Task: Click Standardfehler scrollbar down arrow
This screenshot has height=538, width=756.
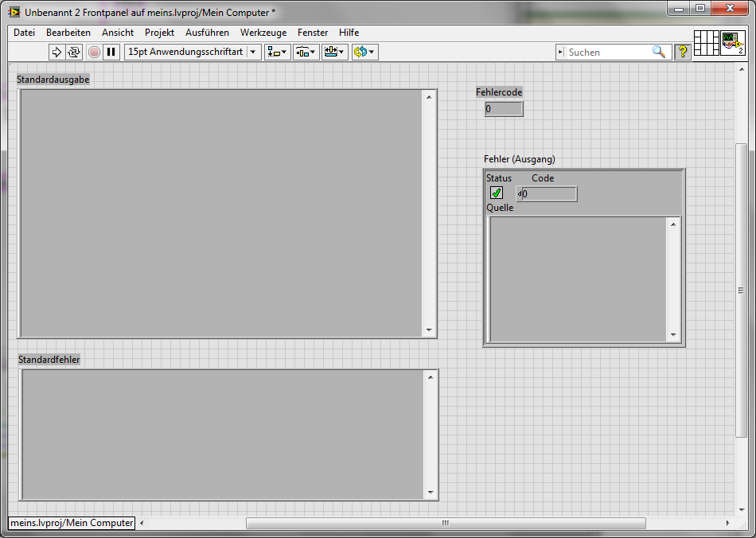Action: tap(431, 492)
